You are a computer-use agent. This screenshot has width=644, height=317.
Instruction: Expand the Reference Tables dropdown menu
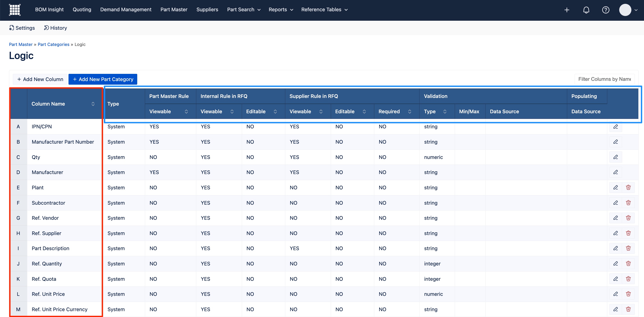click(324, 9)
